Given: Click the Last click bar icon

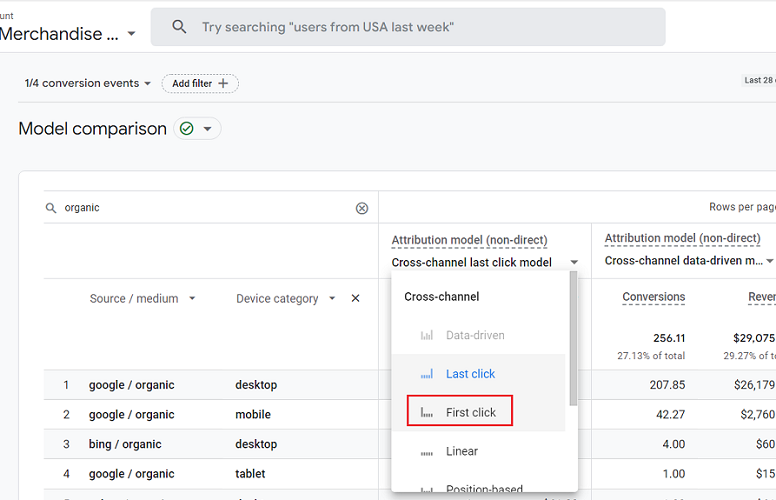Looking at the screenshot, I should 427,374.
